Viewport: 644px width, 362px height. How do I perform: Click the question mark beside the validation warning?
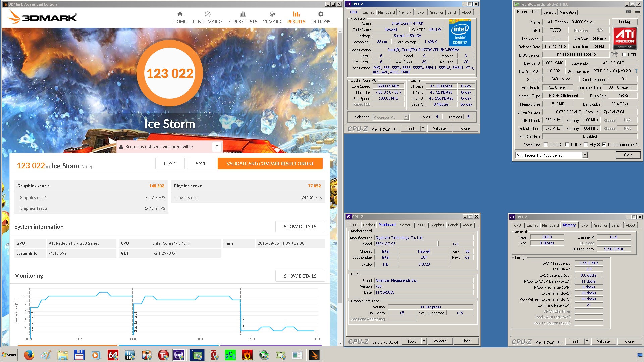coord(217,147)
